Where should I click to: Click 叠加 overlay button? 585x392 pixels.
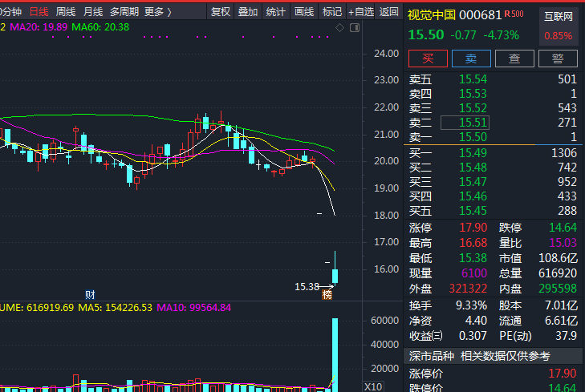(248, 12)
